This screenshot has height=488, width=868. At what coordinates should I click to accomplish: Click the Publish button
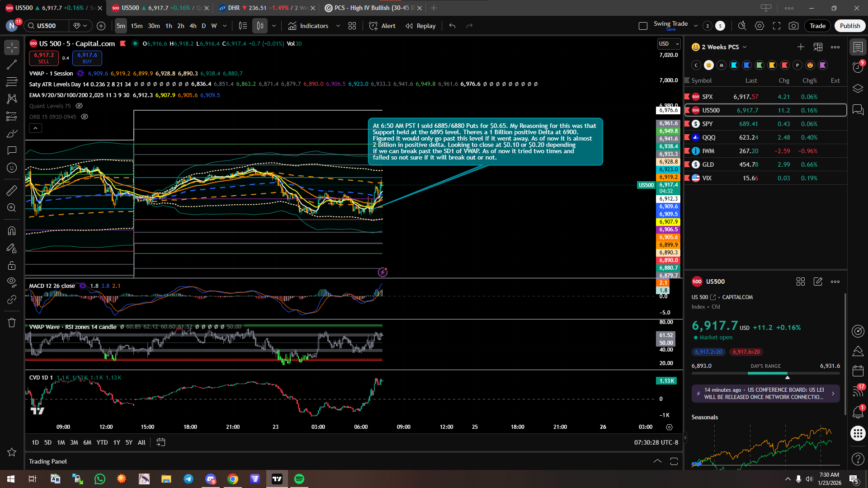pos(849,26)
